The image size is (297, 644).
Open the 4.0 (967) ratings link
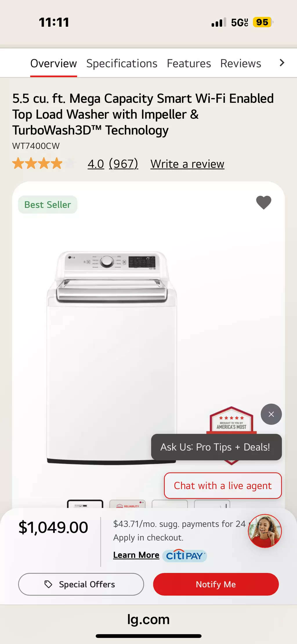pyautogui.click(x=113, y=164)
